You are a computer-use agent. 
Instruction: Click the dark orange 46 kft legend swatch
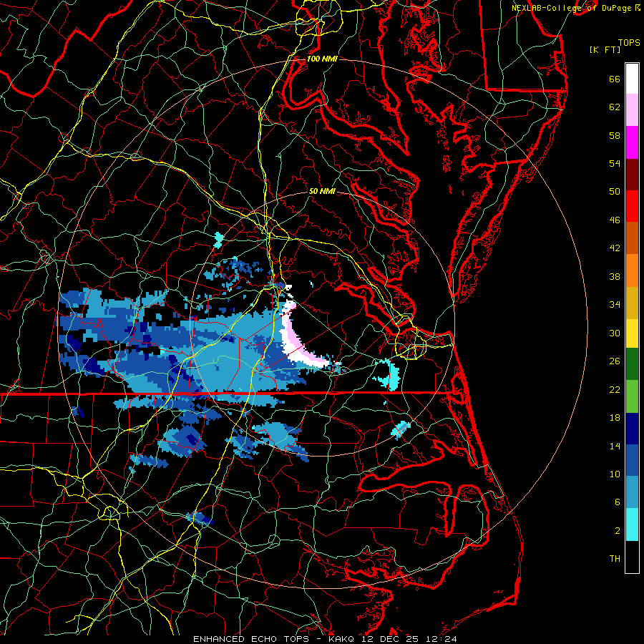[632, 238]
